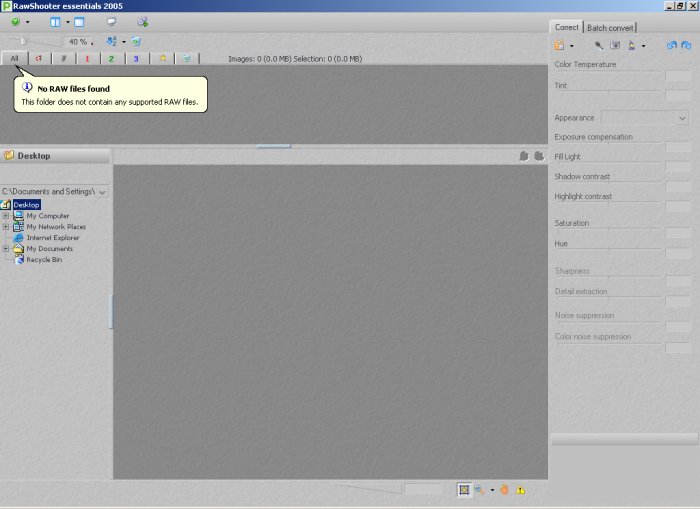Expand the My Computer tree node
700x509 pixels.
(6, 216)
